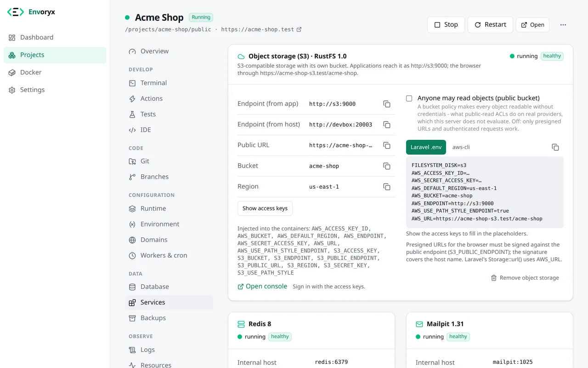
Task: Open the Backups page
Action: pyautogui.click(x=169, y=318)
